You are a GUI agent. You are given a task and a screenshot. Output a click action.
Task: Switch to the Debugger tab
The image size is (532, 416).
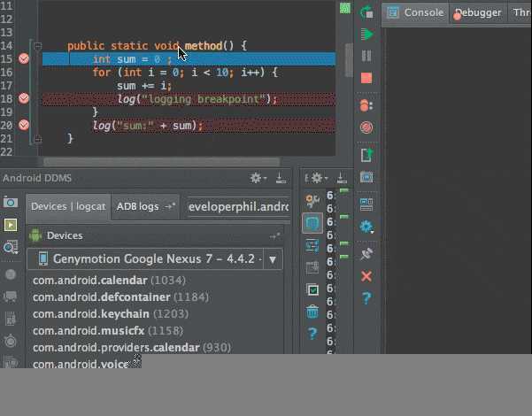pos(478,13)
